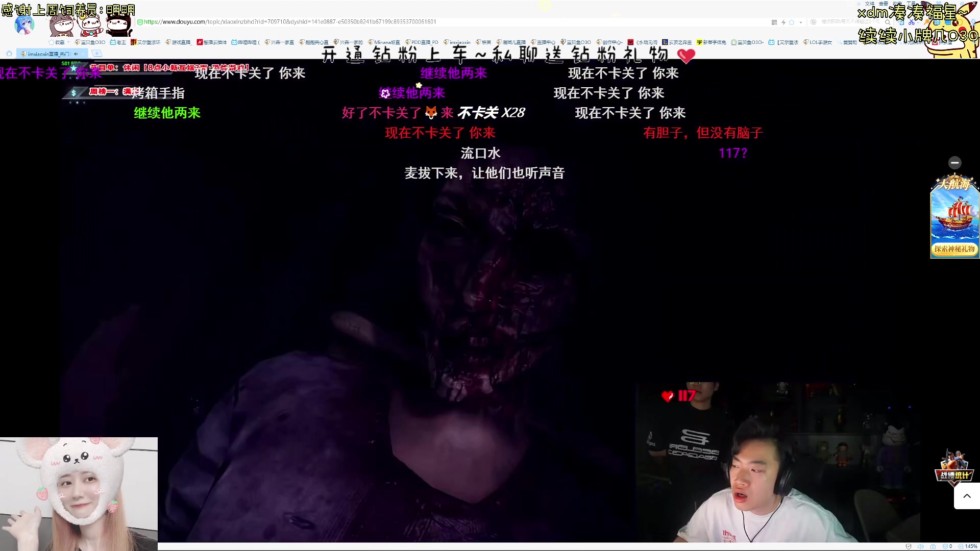The height and width of the screenshot is (551, 980).
Task: Click the scroll-to-top chevron button
Action: pyautogui.click(x=967, y=496)
